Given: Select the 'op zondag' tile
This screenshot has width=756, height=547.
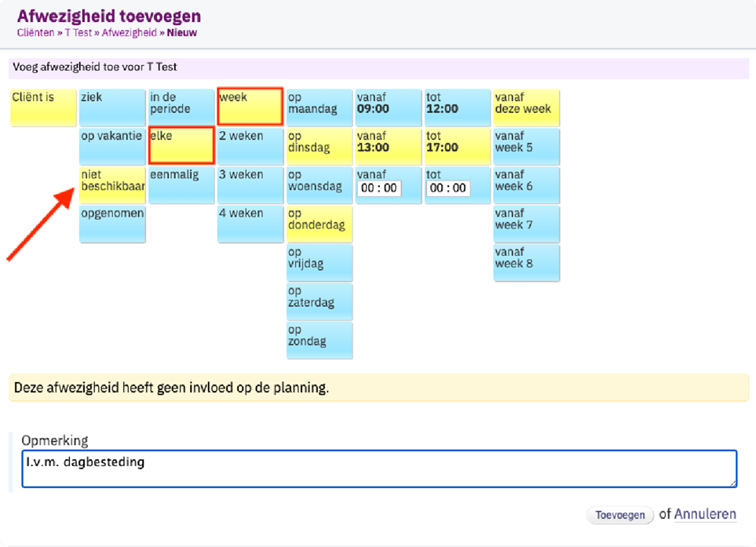Looking at the screenshot, I should coord(320,341).
